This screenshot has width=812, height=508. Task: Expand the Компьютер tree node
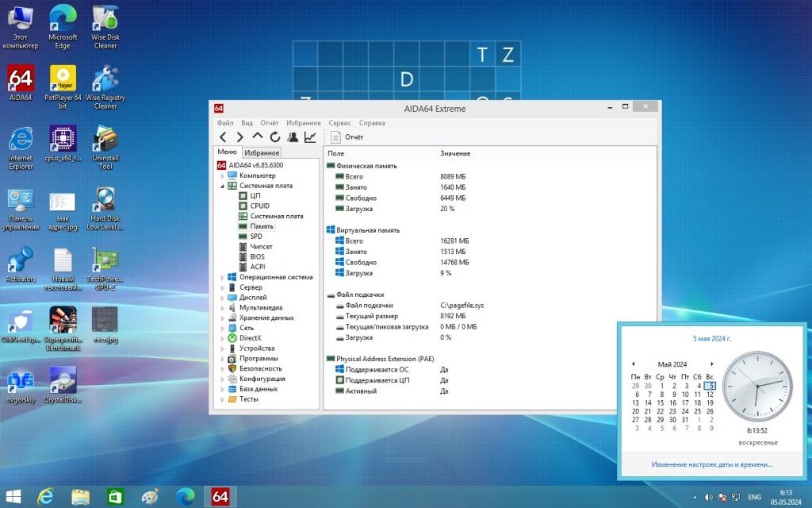[x=223, y=175]
